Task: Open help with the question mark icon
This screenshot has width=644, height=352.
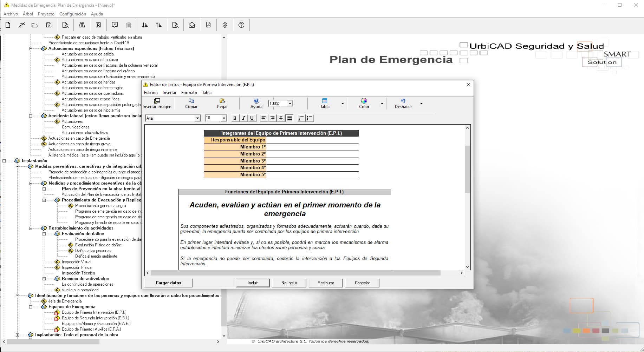Action: coord(241,25)
